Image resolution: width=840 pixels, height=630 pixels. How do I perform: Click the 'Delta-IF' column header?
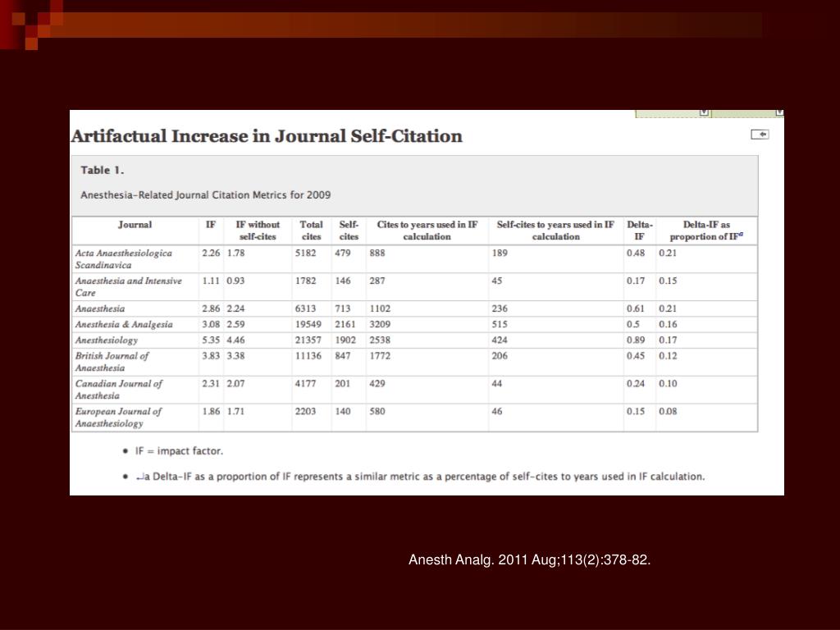(640, 231)
